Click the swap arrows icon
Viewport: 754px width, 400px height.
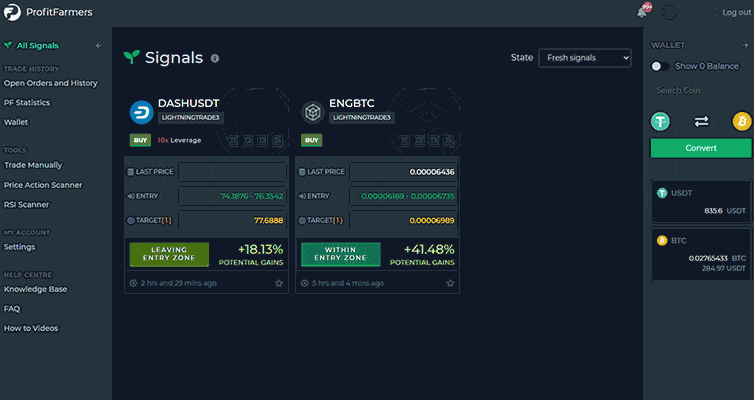coord(701,121)
